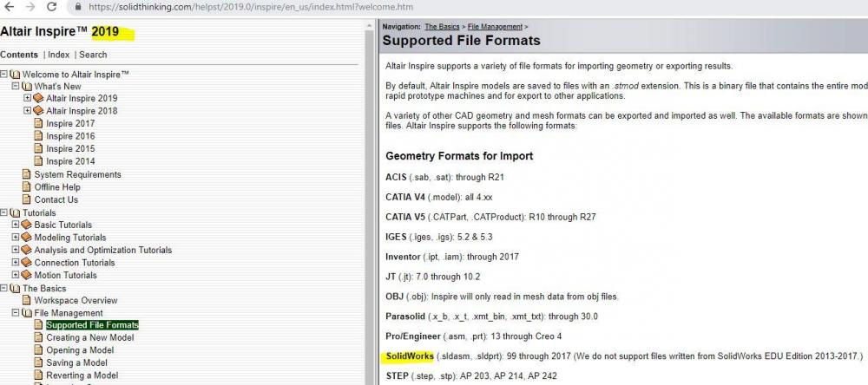Viewport: 868px width, 385px height.
Task: Open the Inspire 2015 page
Action: click(x=70, y=149)
